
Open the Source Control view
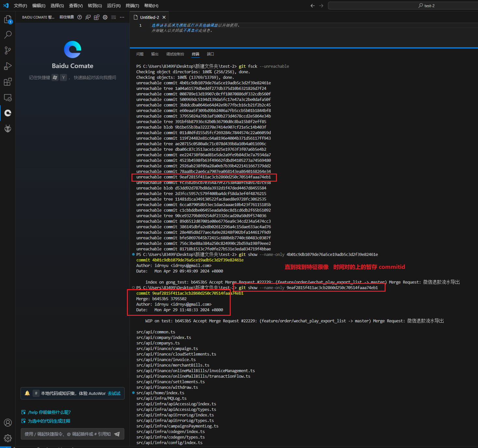pyautogui.click(x=8, y=50)
